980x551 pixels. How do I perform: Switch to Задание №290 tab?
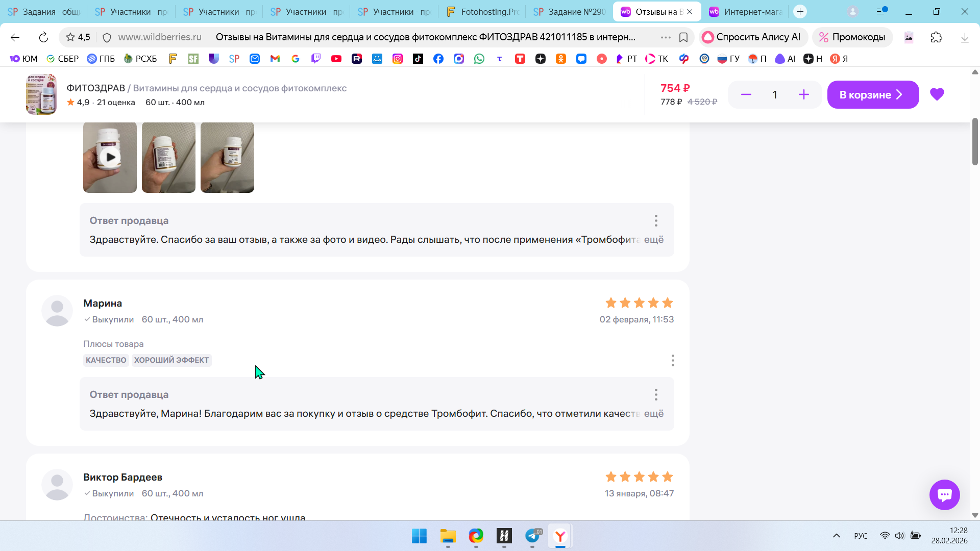tap(569, 11)
